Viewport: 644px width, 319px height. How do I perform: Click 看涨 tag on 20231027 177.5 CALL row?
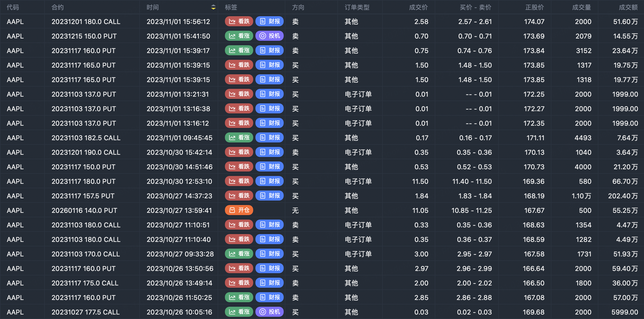(239, 312)
